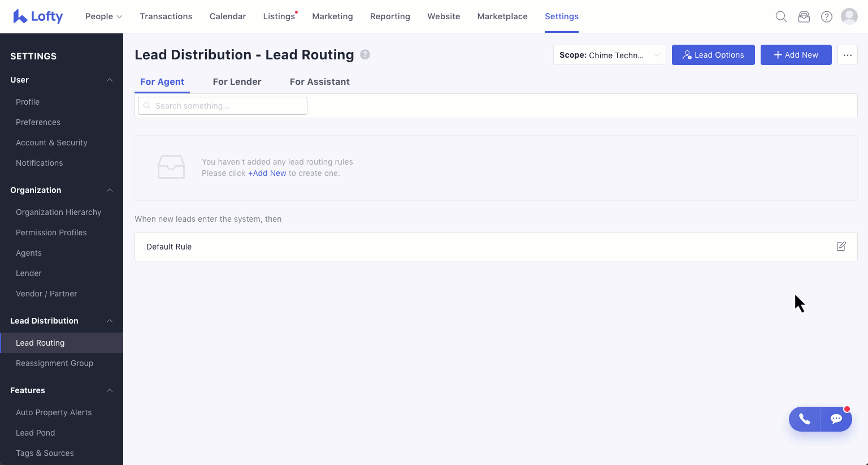Open Tags & Sources in sidebar

point(45,453)
